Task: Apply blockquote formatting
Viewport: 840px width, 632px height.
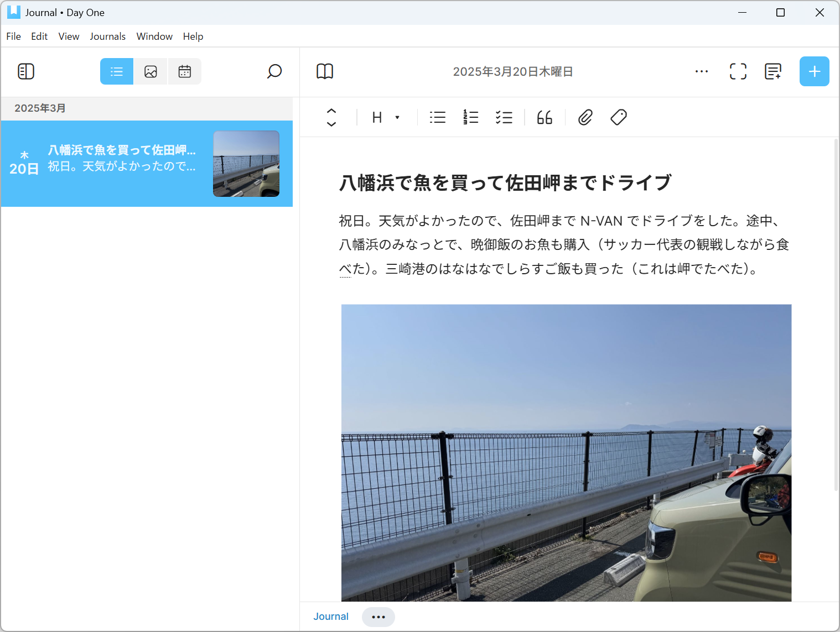Action: (544, 117)
